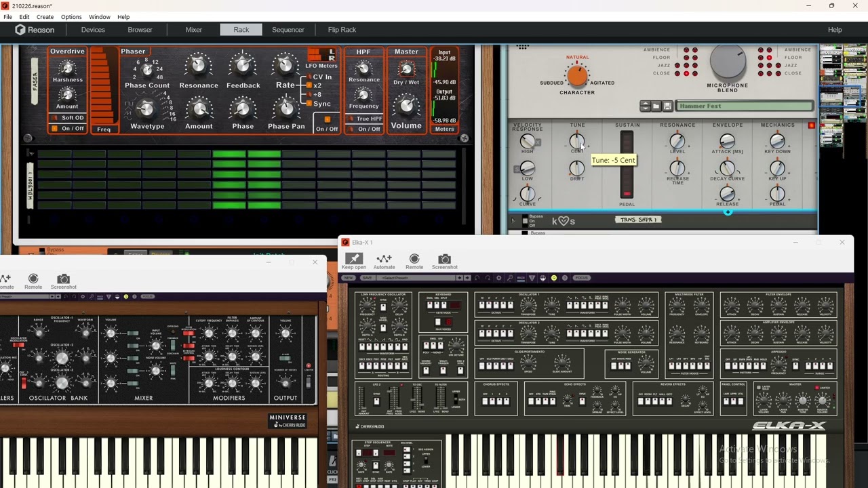
Task: Click Remote icon in Elka-X window
Action: click(x=414, y=258)
